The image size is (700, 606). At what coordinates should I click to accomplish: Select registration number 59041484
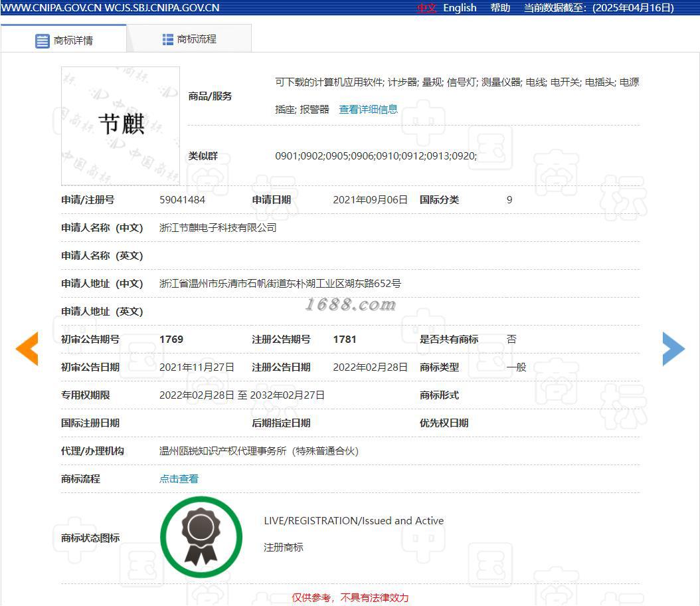pos(182,199)
